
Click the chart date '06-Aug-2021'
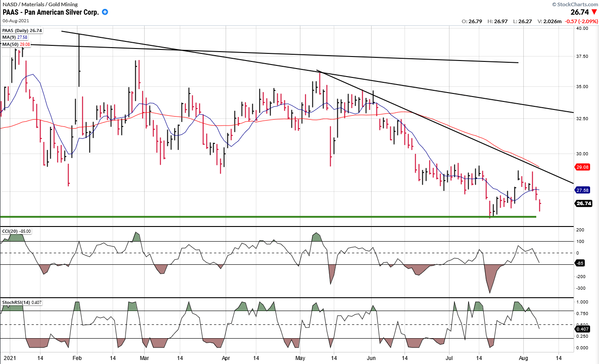(16, 20)
